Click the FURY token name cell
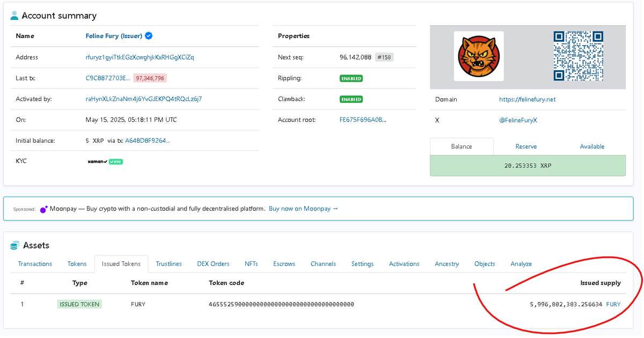 tap(139, 304)
